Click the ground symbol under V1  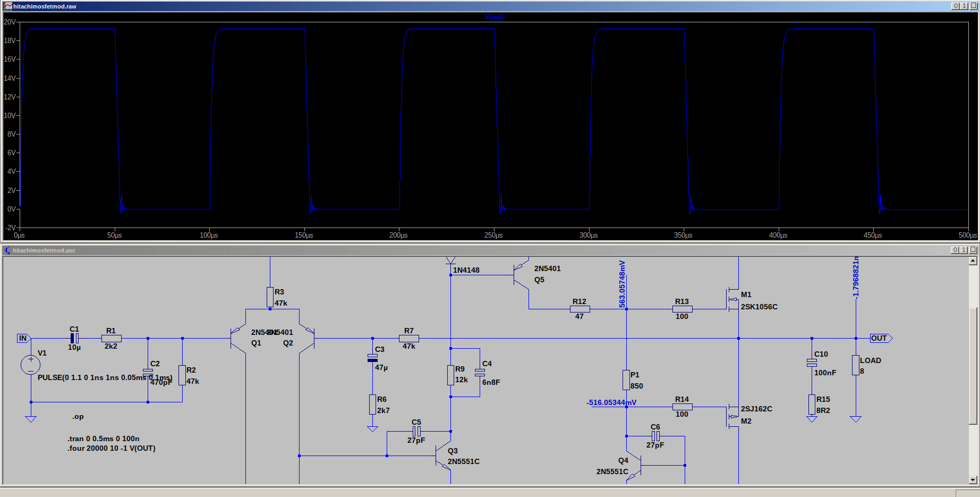[x=30, y=419]
